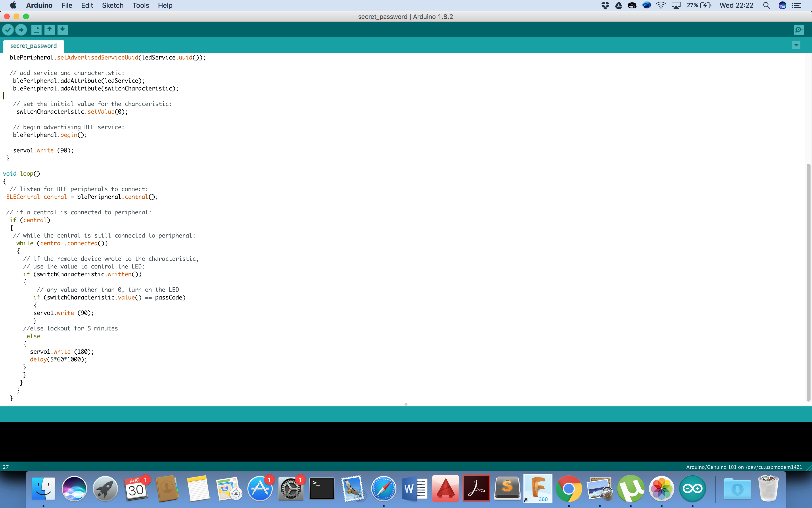Open Notes in the Dock

coord(198,488)
